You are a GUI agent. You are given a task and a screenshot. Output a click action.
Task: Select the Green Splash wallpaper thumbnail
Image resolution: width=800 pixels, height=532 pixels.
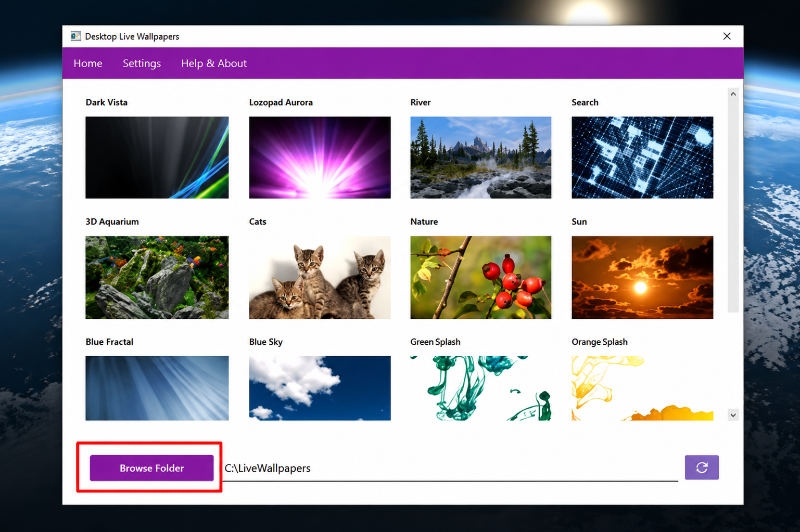click(481, 388)
